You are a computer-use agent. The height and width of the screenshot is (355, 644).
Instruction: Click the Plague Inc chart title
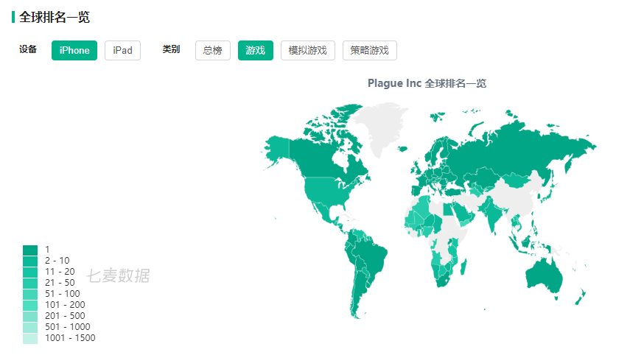coord(427,83)
